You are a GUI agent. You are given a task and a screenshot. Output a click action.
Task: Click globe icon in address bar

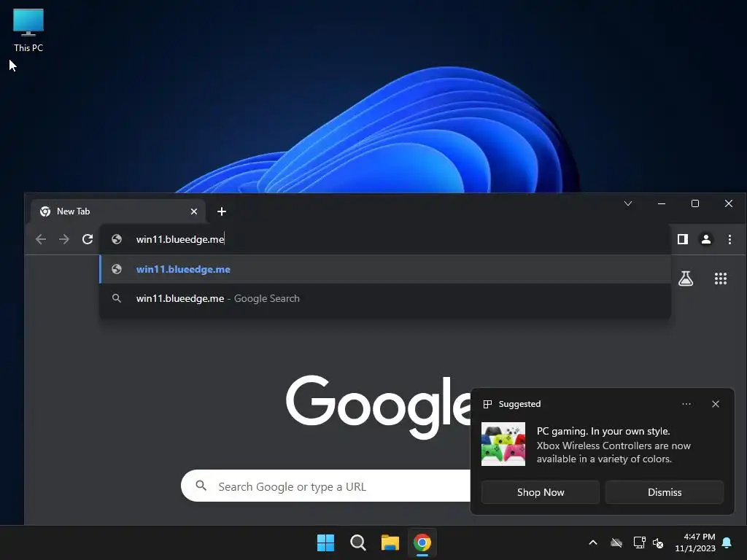117,239
